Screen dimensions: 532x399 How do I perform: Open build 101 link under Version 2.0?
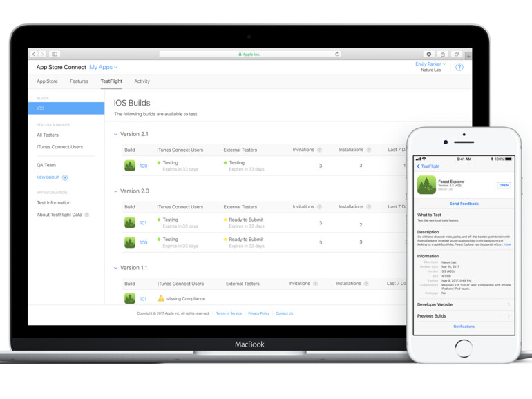[143, 223]
